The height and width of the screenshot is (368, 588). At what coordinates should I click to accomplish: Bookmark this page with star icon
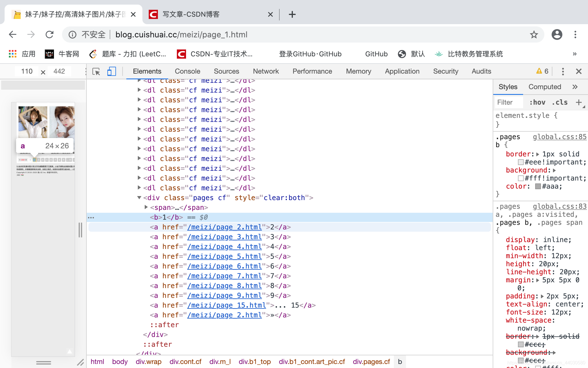pos(534,35)
